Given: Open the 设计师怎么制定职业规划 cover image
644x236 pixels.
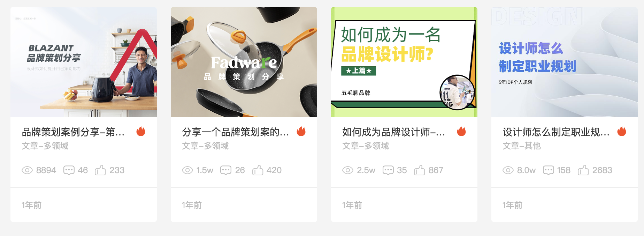Looking at the screenshot, I should pos(565,62).
